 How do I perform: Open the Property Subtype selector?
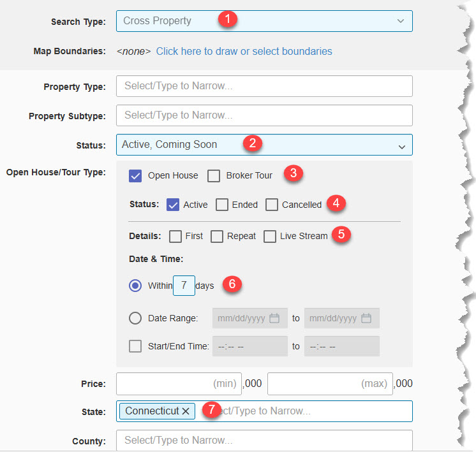(x=264, y=115)
